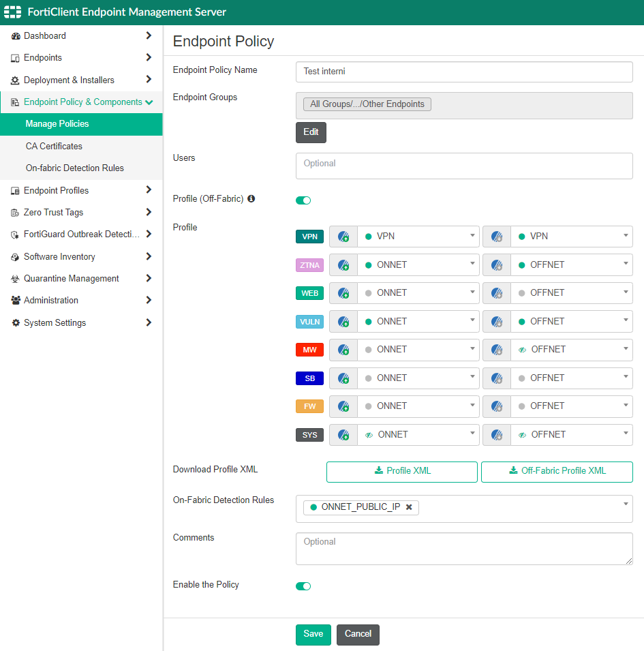Click the Comments text area

tap(464, 549)
